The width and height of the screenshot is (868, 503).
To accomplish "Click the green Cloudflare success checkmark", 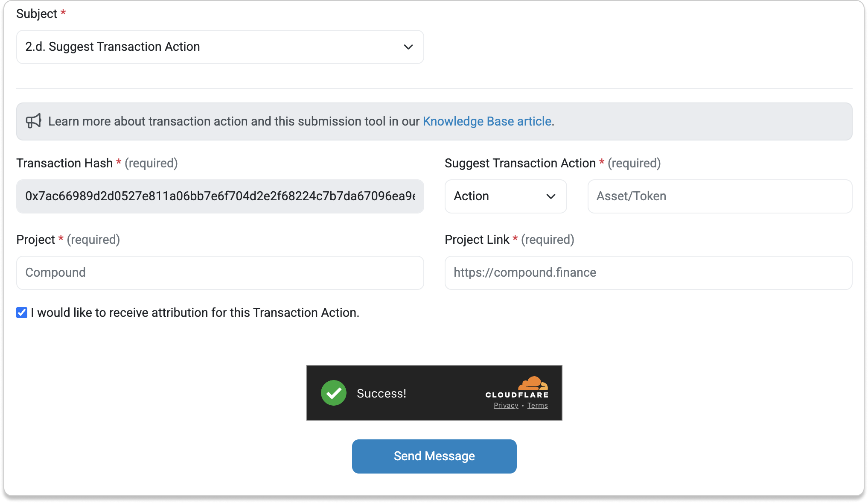I will (334, 393).
